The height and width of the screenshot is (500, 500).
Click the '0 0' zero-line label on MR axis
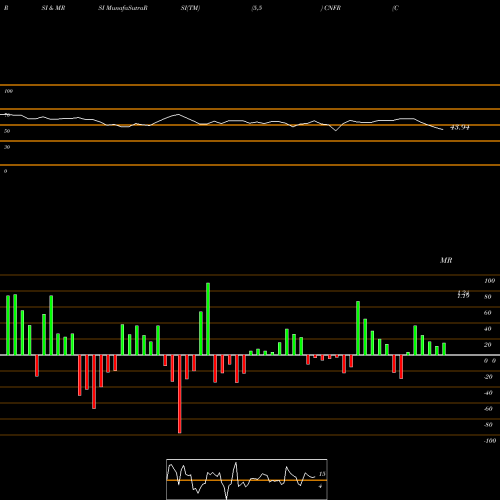490,361
